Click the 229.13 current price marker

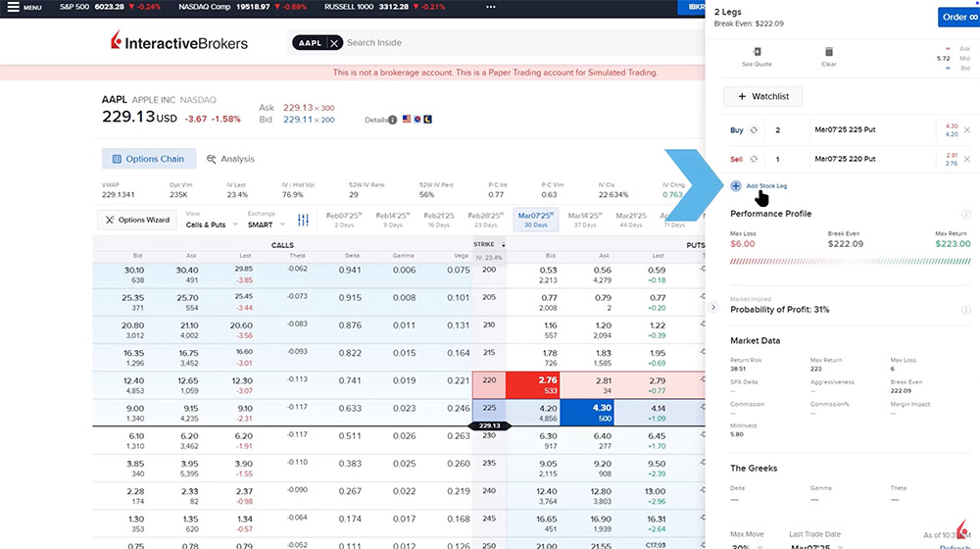click(489, 425)
